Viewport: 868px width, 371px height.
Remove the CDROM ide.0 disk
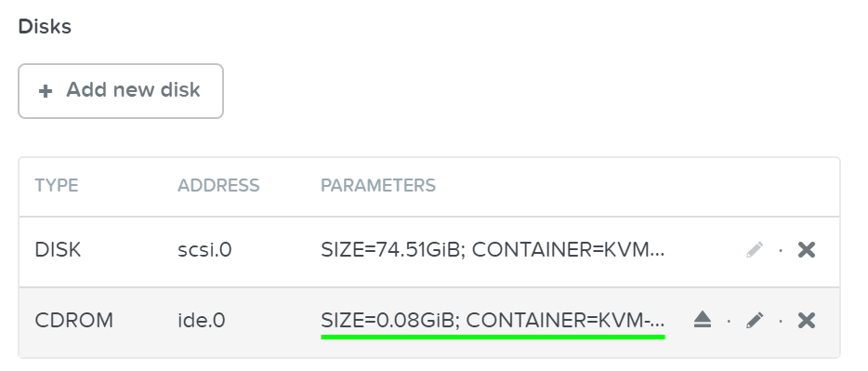(x=807, y=320)
